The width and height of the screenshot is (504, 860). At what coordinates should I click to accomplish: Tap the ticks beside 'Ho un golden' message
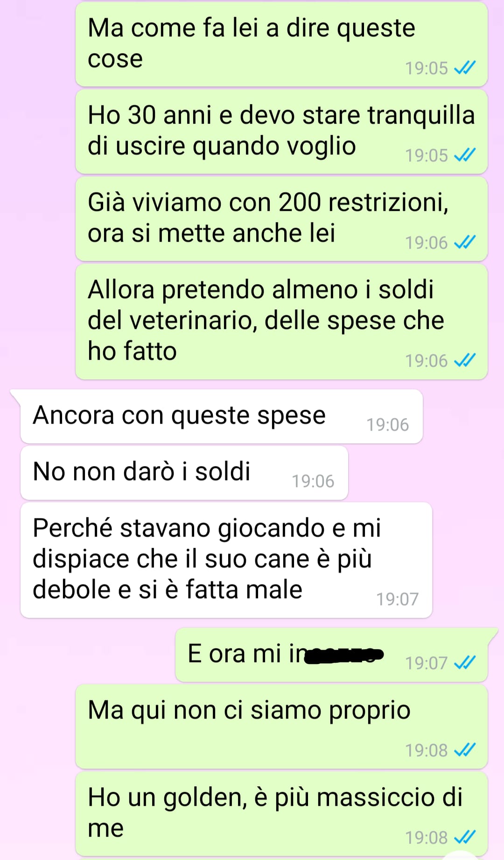465,837
